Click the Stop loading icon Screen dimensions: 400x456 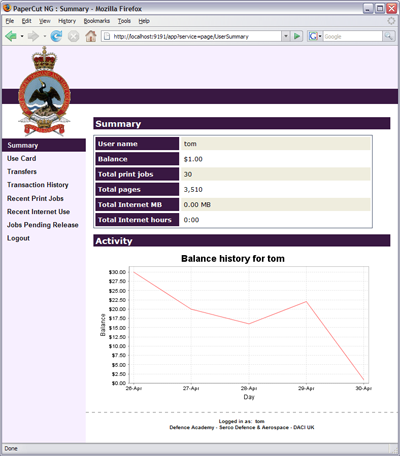[73, 36]
